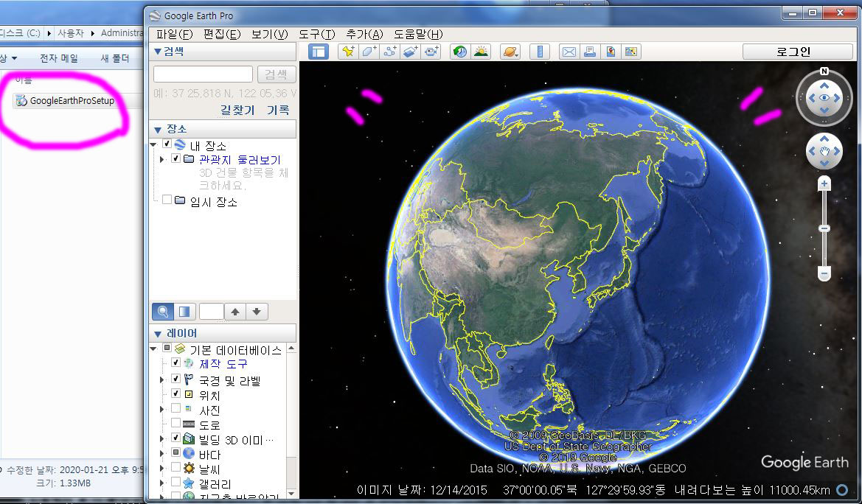Show historical imagery clock icon
This screenshot has height=504, width=862.
pos(460,52)
